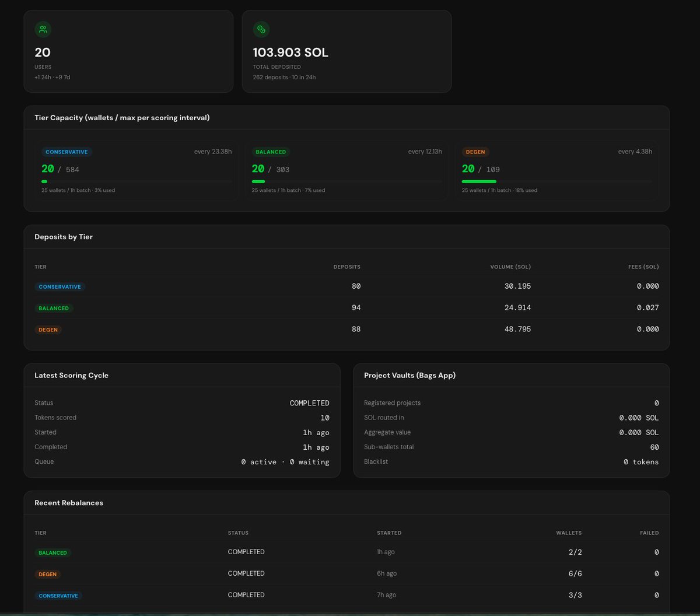This screenshot has width=700, height=616.
Task: Click the DEGEN badge in Recent Rebalances
Action: click(x=48, y=574)
